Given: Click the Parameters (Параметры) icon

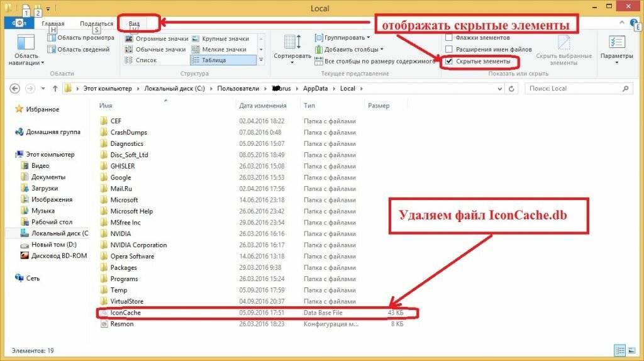Looking at the screenshot, I should coord(616,43).
